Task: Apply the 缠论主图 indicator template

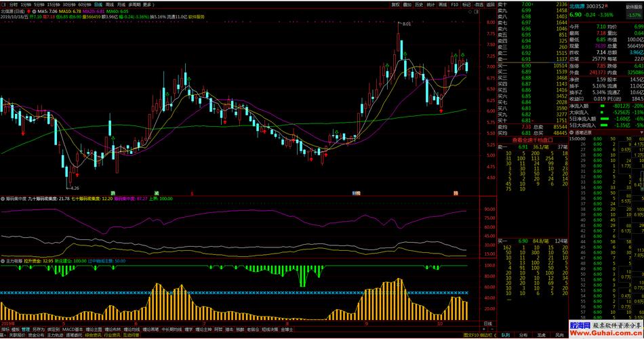Action: 94,329
